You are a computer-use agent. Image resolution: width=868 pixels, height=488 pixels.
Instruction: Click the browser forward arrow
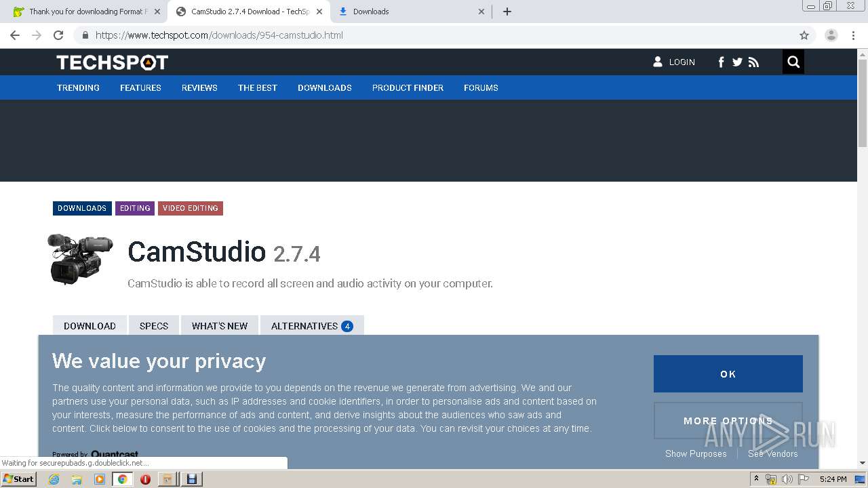click(37, 35)
